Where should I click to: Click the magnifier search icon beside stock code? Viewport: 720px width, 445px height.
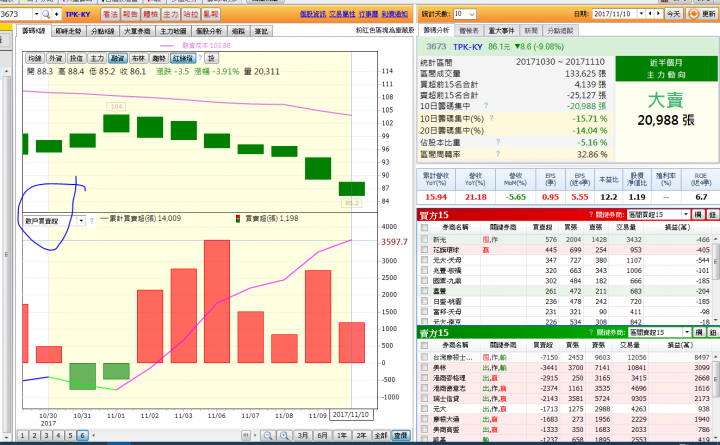[x=46, y=14]
